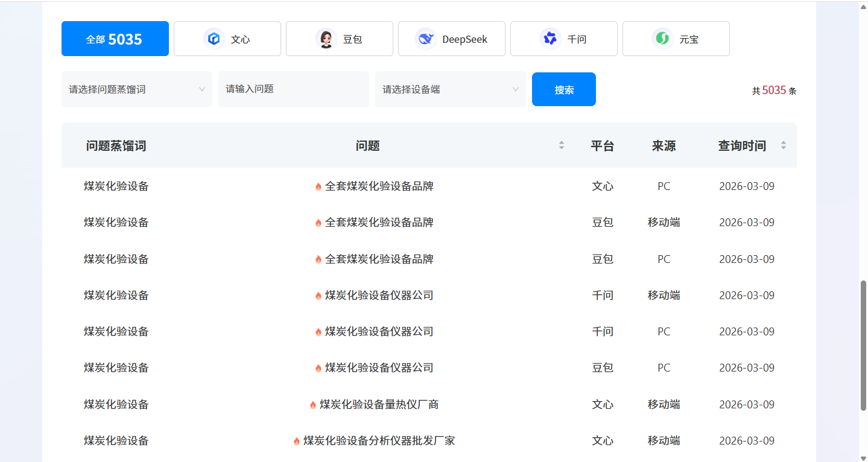Open the 请选择问题蒸馏词 dropdown
868x462 pixels.
pyautogui.click(x=136, y=89)
